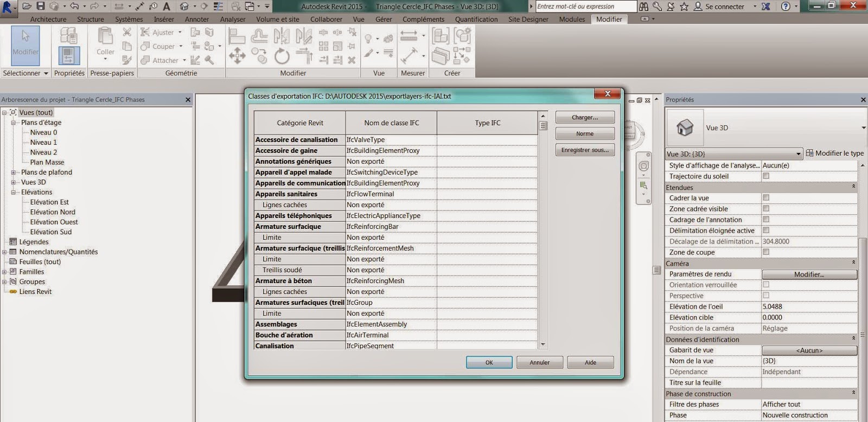Select the Mirror pick axis tool

[282, 36]
